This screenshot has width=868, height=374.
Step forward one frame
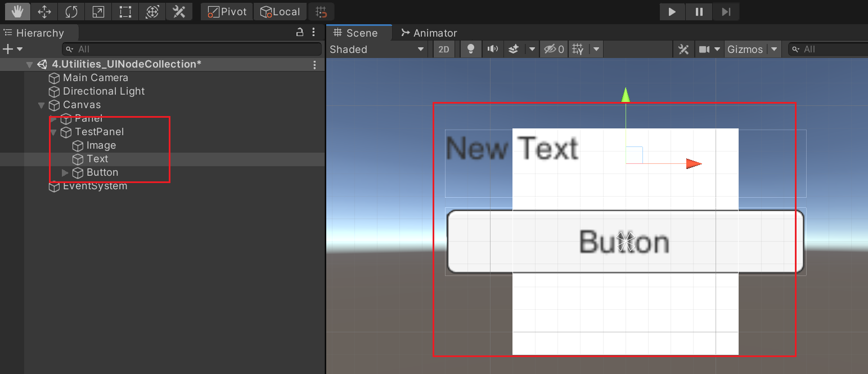(x=726, y=11)
